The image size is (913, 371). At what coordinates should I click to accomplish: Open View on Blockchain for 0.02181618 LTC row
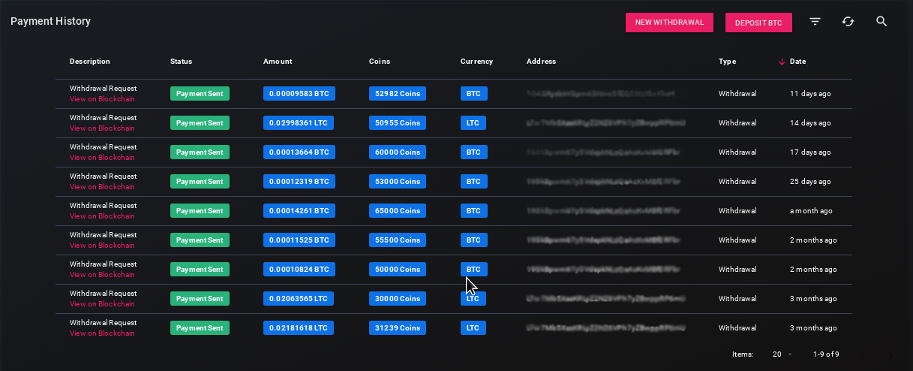102,333
